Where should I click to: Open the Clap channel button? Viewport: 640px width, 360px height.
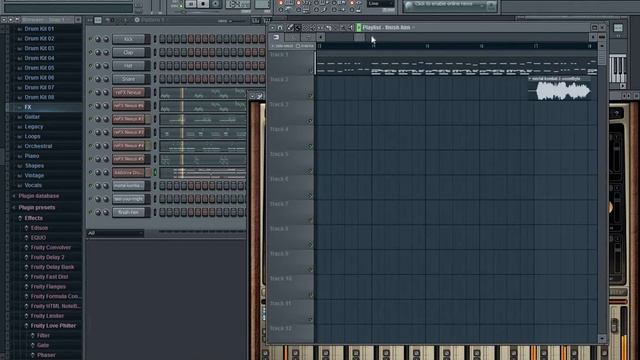[129, 52]
